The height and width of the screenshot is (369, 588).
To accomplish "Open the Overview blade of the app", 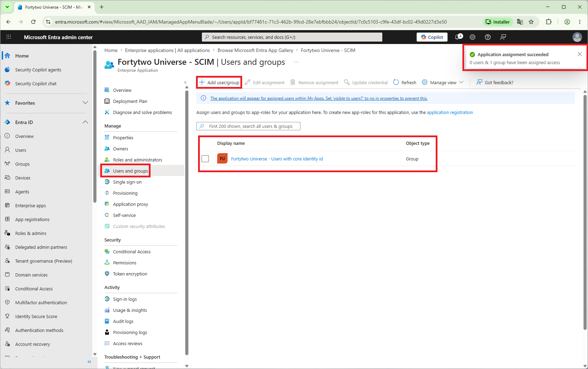I will click(x=122, y=90).
